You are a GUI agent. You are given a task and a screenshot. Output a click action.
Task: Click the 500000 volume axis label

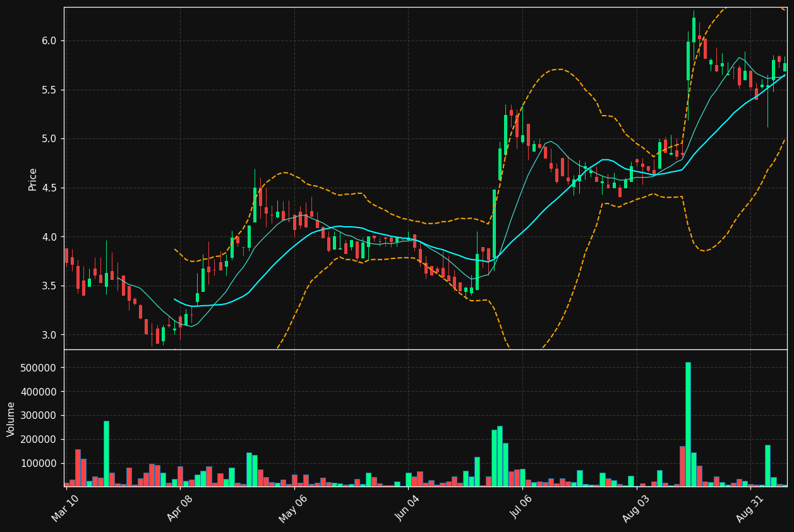point(39,368)
